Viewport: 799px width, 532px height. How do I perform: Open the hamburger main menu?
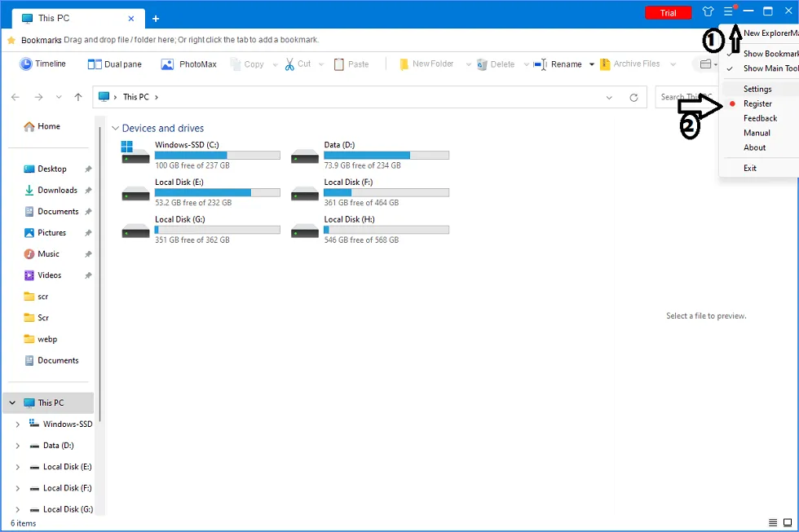[729, 12]
